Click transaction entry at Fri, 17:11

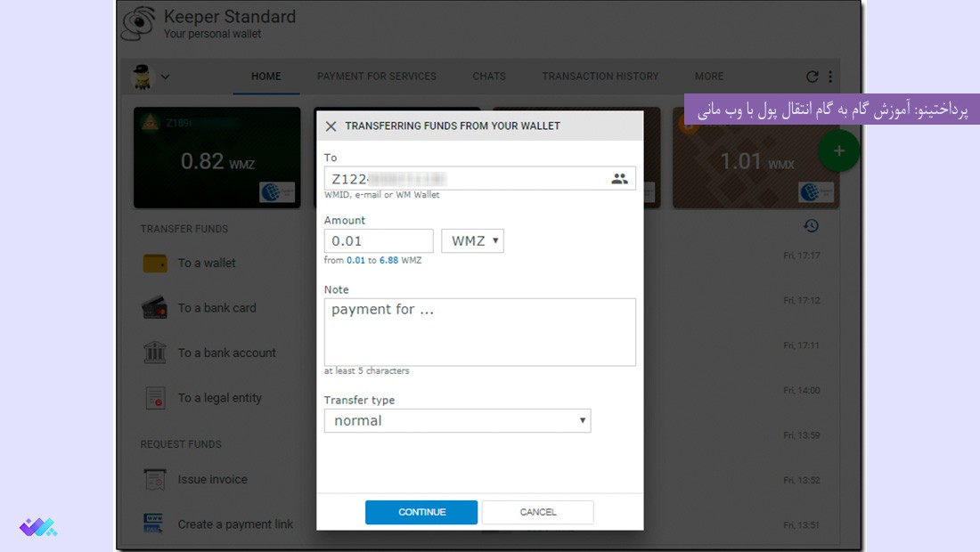coord(801,345)
